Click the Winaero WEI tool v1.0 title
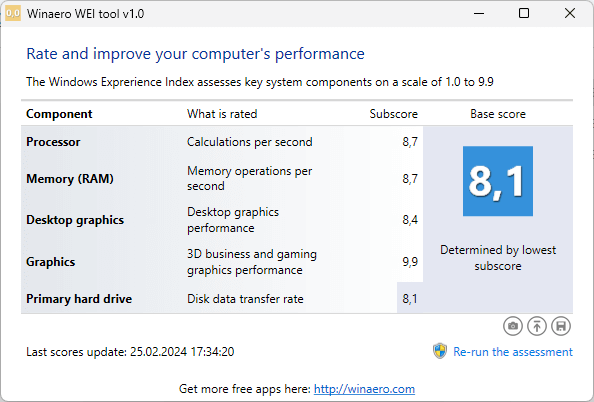 coord(85,14)
